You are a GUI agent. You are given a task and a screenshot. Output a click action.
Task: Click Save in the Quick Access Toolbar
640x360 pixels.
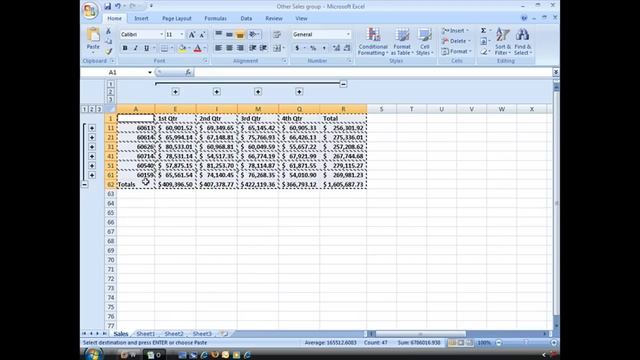pyautogui.click(x=107, y=6)
